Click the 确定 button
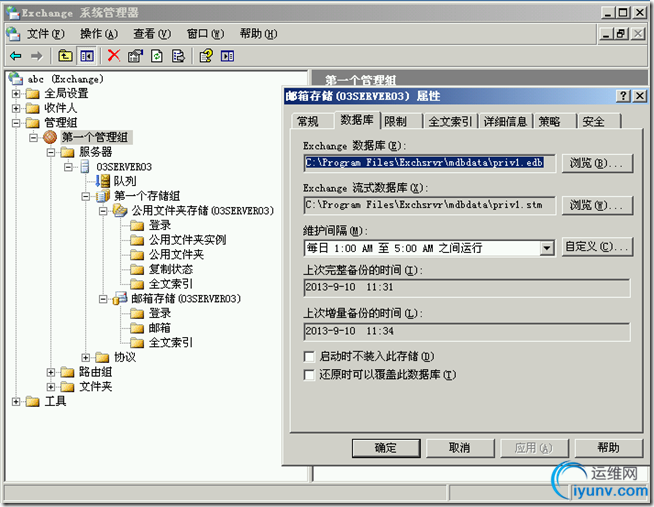The image size is (654, 507). pos(386,448)
